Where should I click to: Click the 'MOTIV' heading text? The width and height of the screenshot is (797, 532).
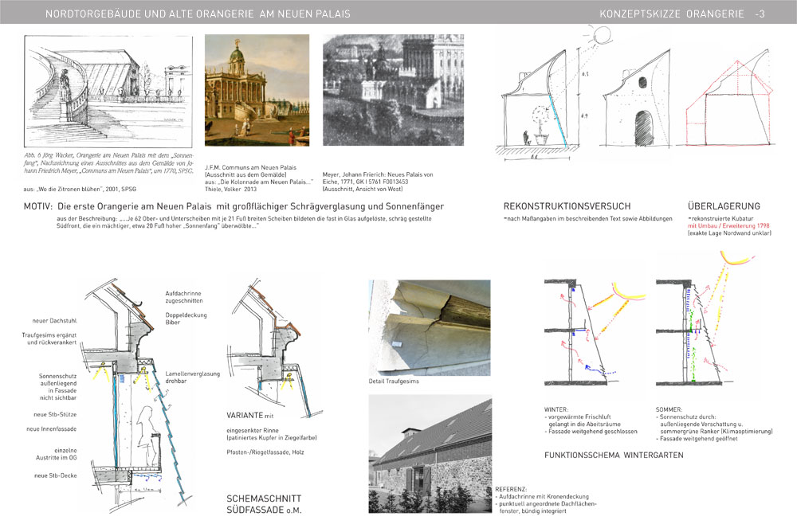point(41,206)
